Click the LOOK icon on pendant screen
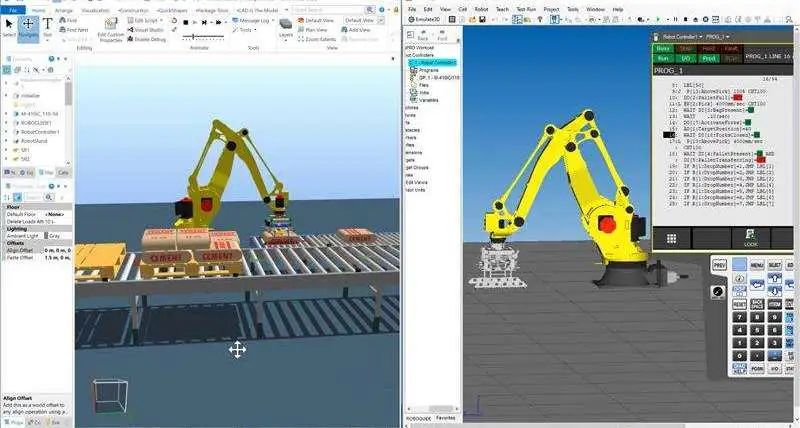The width and height of the screenshot is (800, 428). [x=751, y=239]
